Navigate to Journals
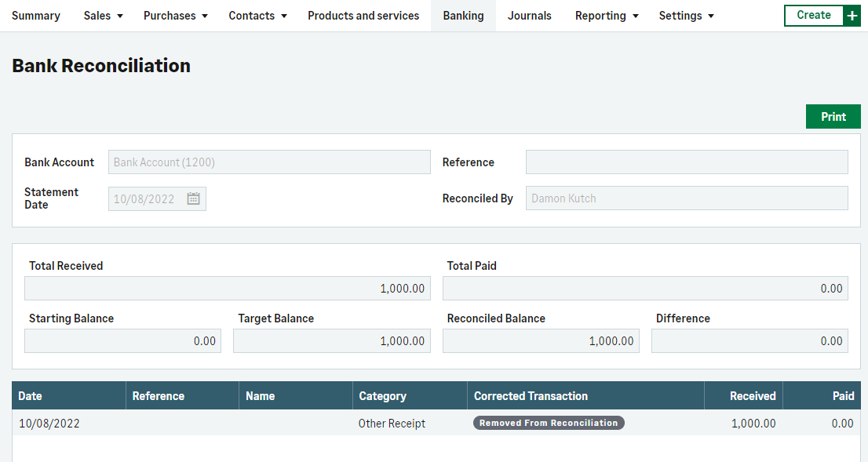Image resolution: width=868 pixels, height=462 pixels. click(529, 16)
